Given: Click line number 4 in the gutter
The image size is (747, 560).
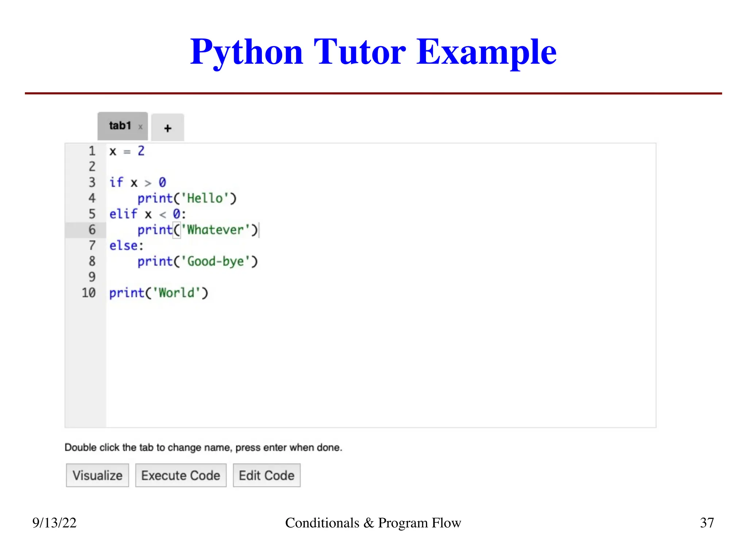Looking at the screenshot, I should tap(92, 198).
